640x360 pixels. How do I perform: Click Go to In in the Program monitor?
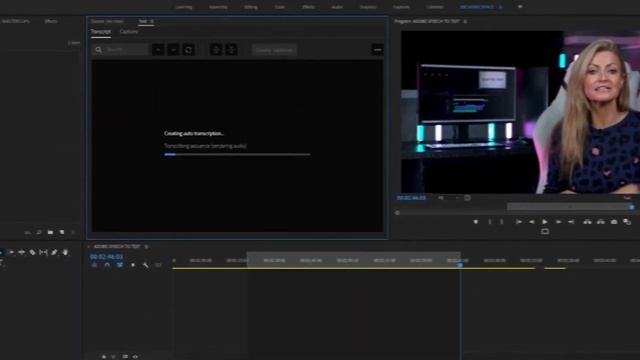pyautogui.click(x=518, y=222)
